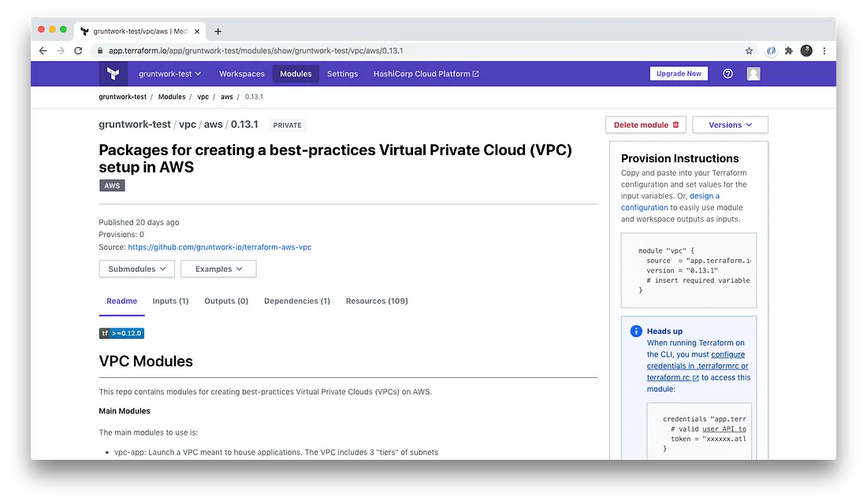
Task: Click gruntwork-test in the breadcrumb
Action: [x=122, y=97]
